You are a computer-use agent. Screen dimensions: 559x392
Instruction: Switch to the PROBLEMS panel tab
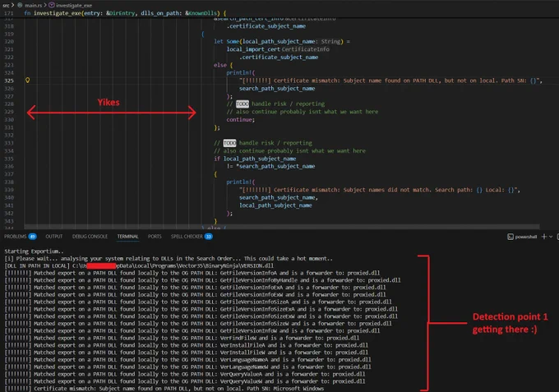point(16,237)
